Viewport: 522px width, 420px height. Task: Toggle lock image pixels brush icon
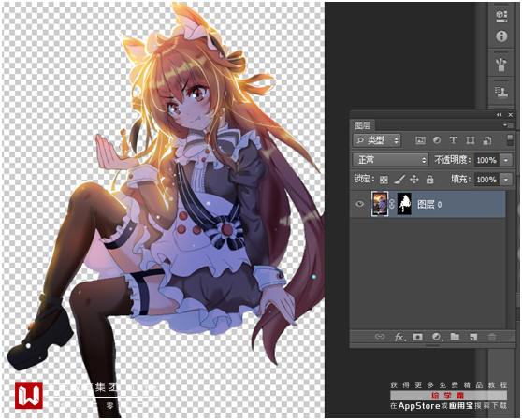(399, 180)
